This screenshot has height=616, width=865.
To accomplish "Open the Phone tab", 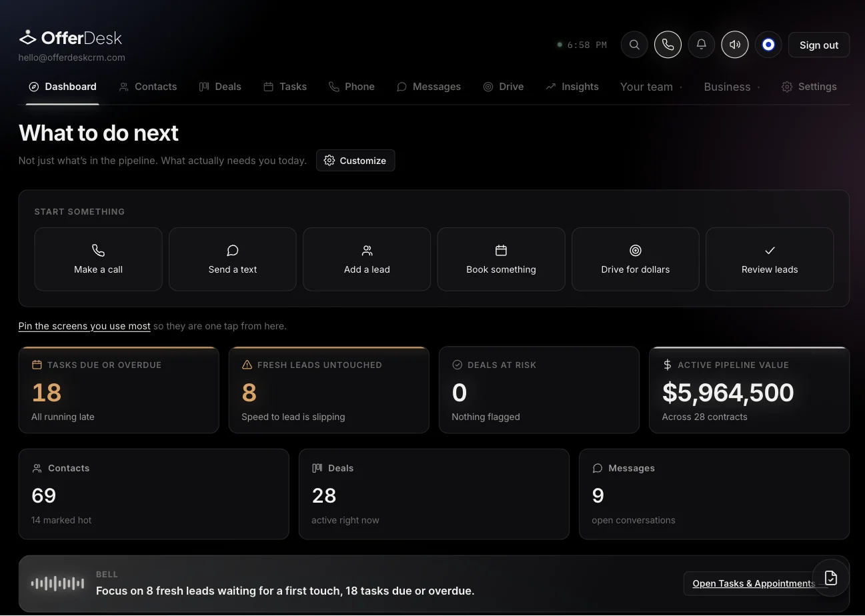I will pos(351,87).
